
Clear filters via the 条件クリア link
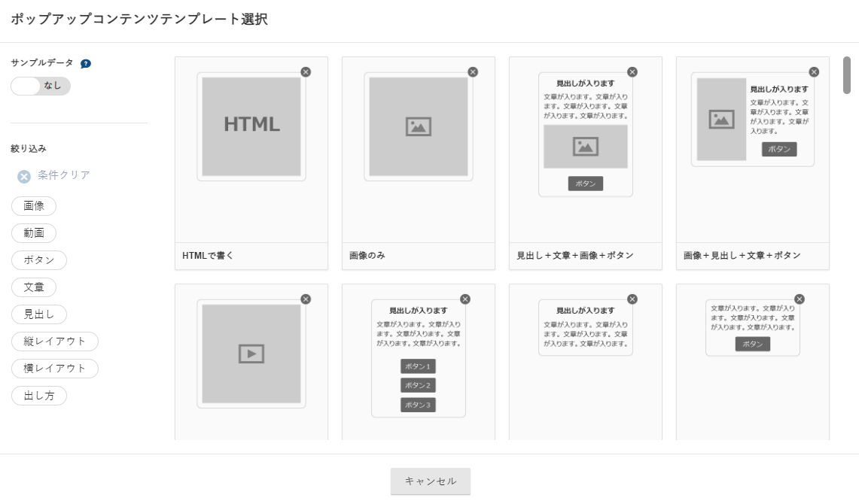tap(63, 175)
